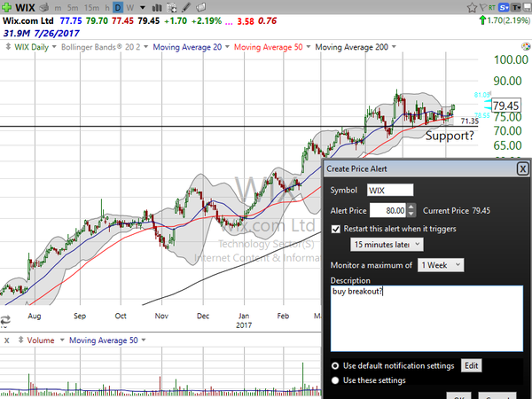Close the Create Price Alert dialog
Screen dimensions: 532x399
(523, 168)
